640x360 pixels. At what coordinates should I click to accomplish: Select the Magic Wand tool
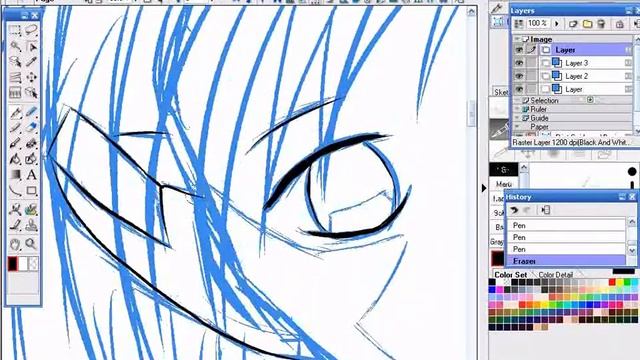(15, 46)
